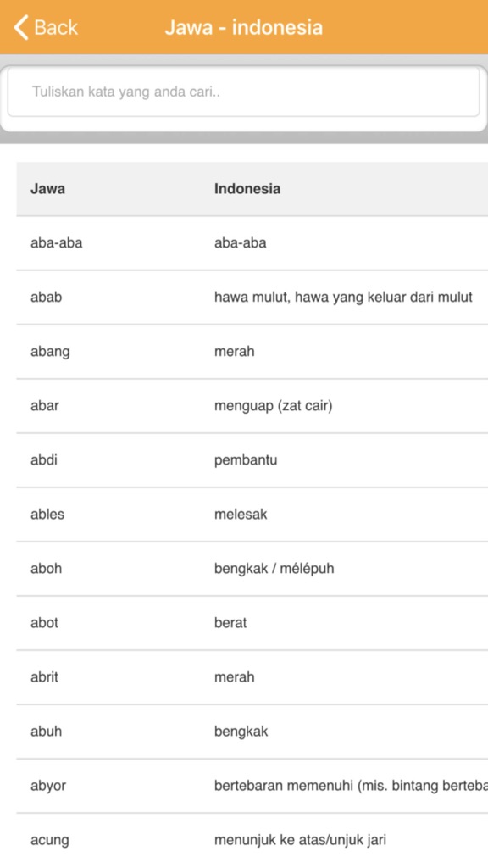The image size is (488, 868).
Task: Tap the translation pembantu for abdi
Action: pyautogui.click(x=245, y=459)
